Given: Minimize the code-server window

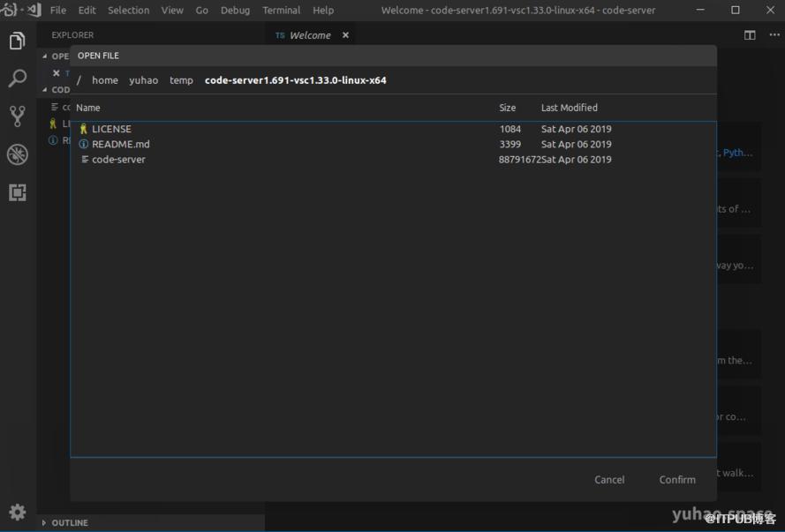Looking at the screenshot, I should click(x=700, y=10).
